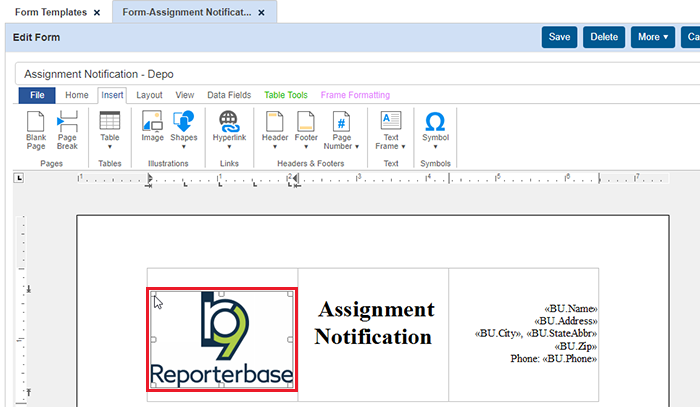The width and height of the screenshot is (700, 407).
Task: Insert a Page Break
Action: pos(67,130)
